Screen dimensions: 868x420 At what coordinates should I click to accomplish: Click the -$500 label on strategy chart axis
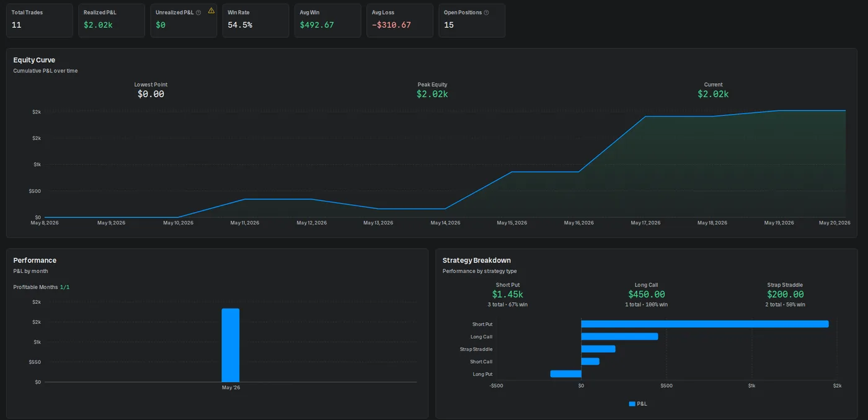[x=496, y=386]
